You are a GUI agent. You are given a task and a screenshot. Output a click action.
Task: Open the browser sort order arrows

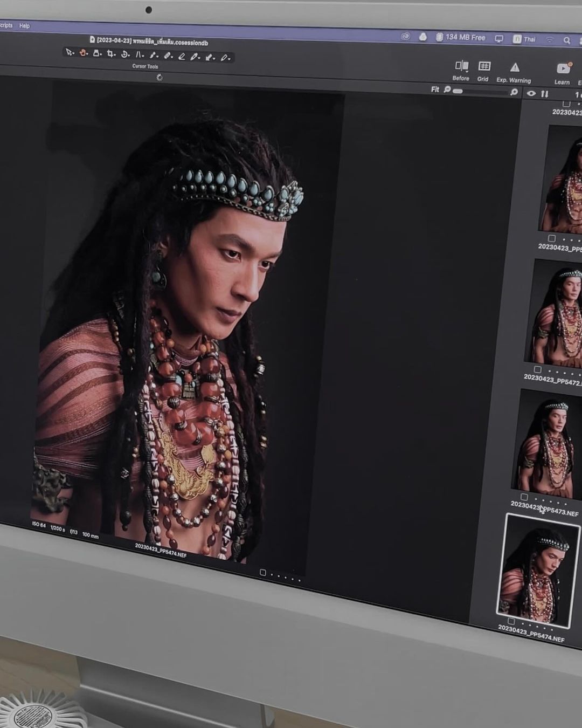pyautogui.click(x=545, y=94)
